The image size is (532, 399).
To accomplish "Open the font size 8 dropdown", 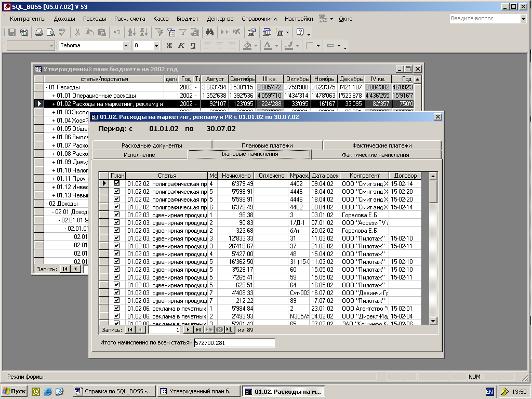I will tap(156, 46).
